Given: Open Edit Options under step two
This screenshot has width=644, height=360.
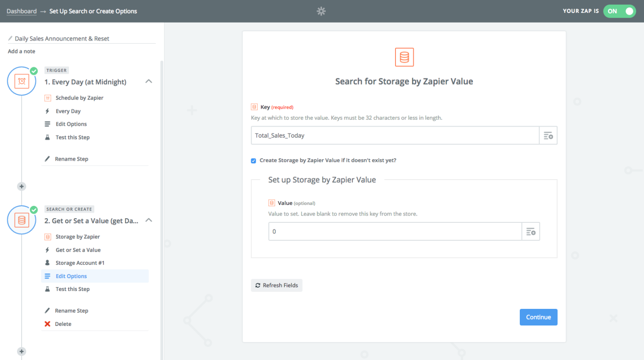Looking at the screenshot, I should 71,276.
